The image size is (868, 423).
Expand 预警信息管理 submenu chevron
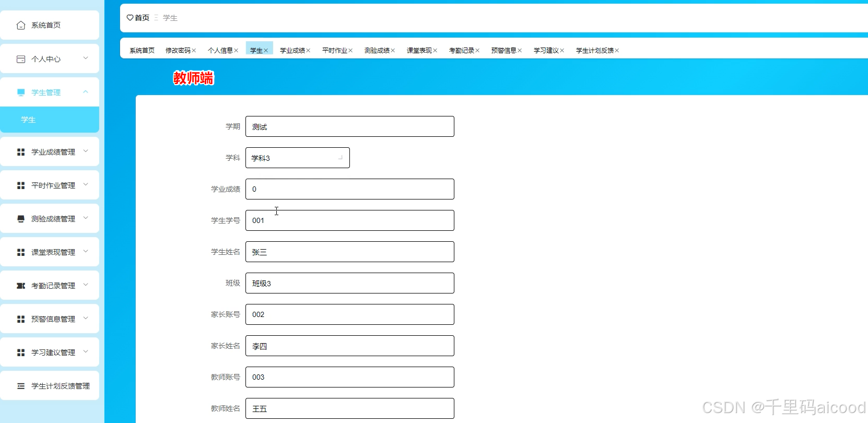(86, 319)
